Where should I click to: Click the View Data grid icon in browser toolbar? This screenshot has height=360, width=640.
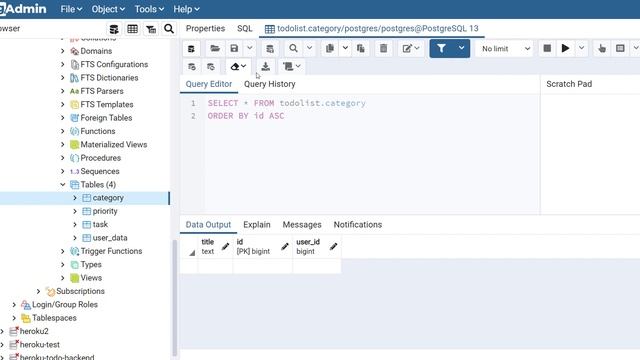(x=132, y=29)
